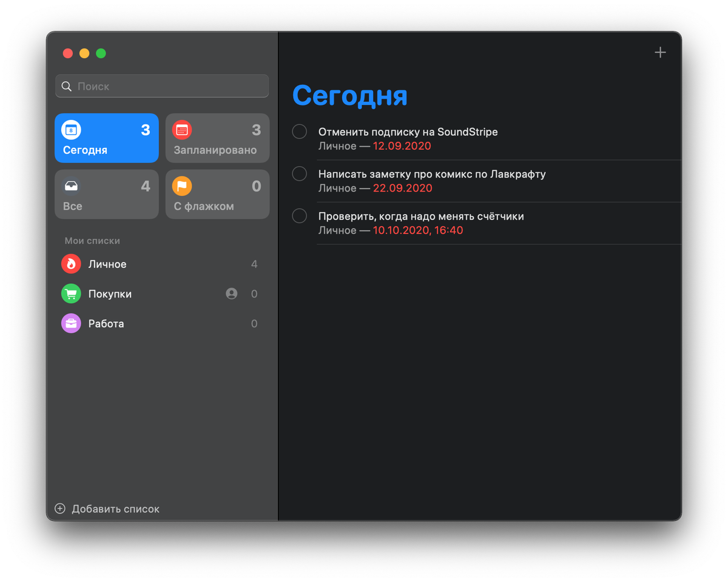Image resolution: width=728 pixels, height=582 pixels.
Task: Click the Все inbox tray icon
Action: pos(72,186)
